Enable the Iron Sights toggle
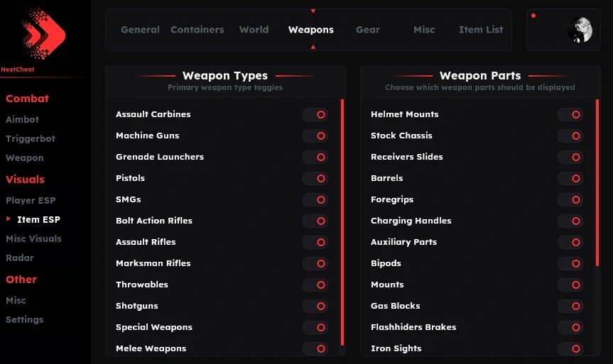The image size is (613, 364). tap(570, 348)
